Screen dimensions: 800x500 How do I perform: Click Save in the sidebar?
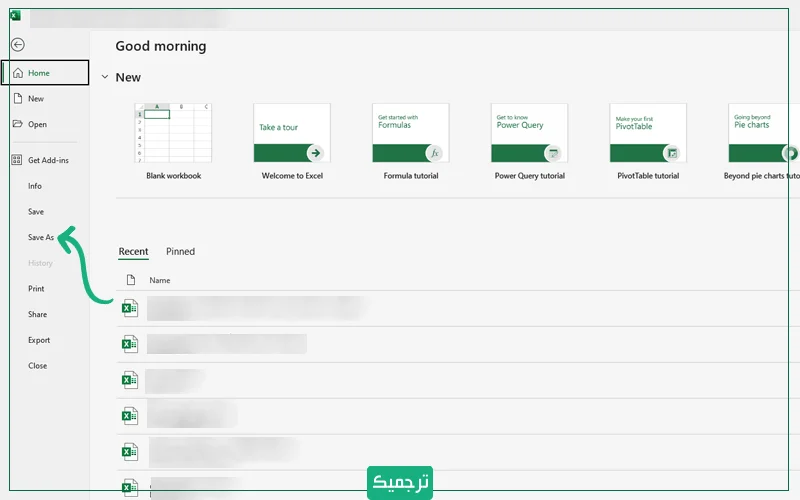coord(36,211)
